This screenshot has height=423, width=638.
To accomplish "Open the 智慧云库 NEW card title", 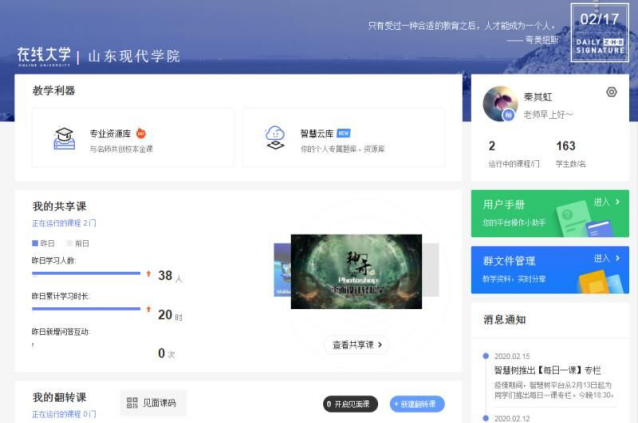I will [x=317, y=132].
